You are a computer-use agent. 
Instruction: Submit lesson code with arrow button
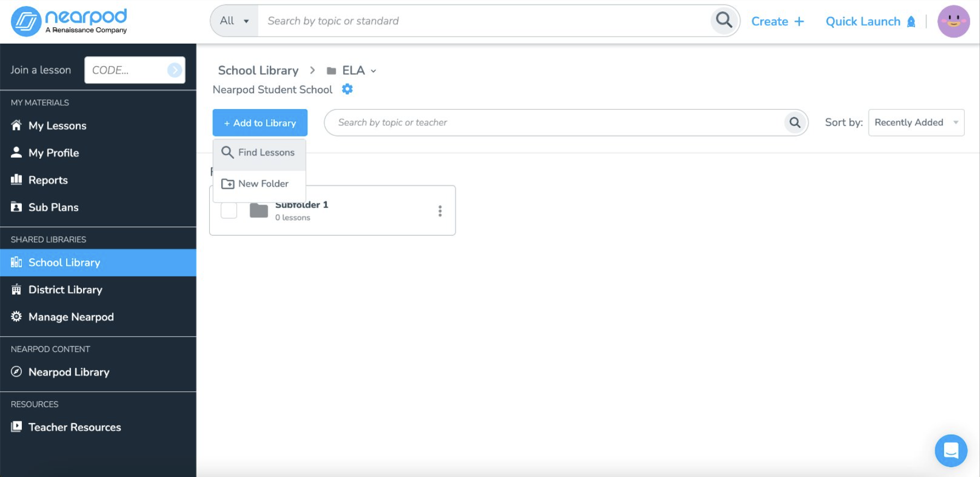(x=175, y=70)
